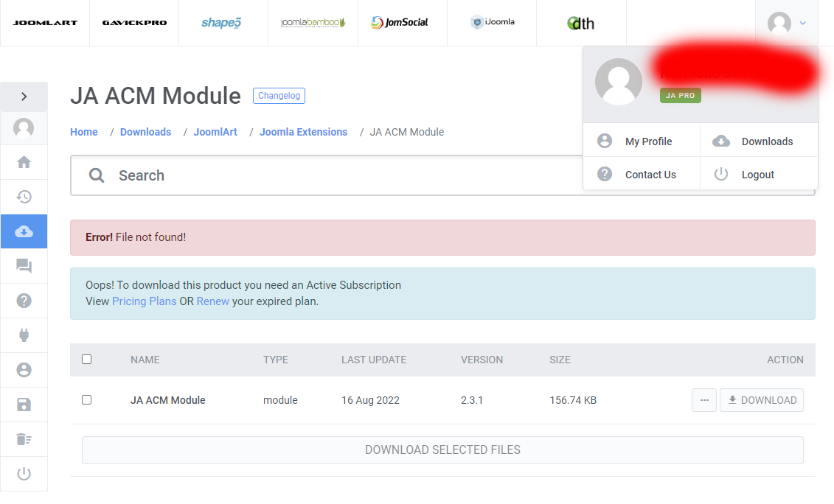Open the Home section from the sidebar
The height and width of the screenshot is (504, 834).
(x=24, y=162)
